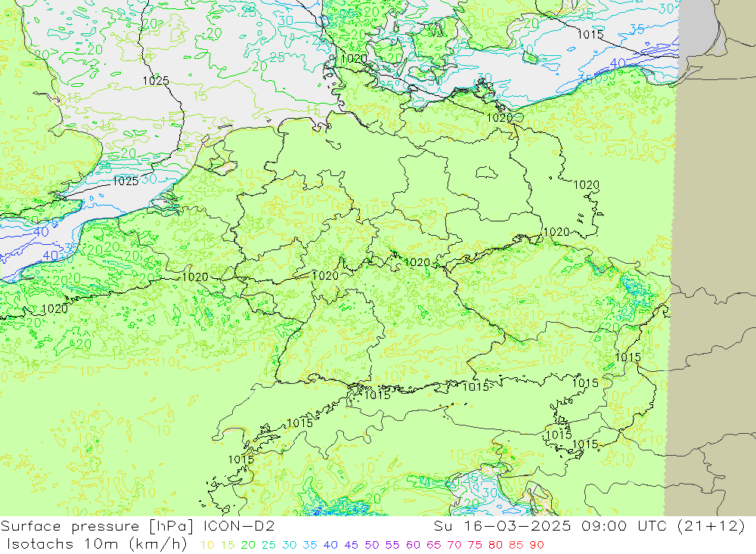Select the 90 value in isotach legend
The image size is (756, 554).
537,545
